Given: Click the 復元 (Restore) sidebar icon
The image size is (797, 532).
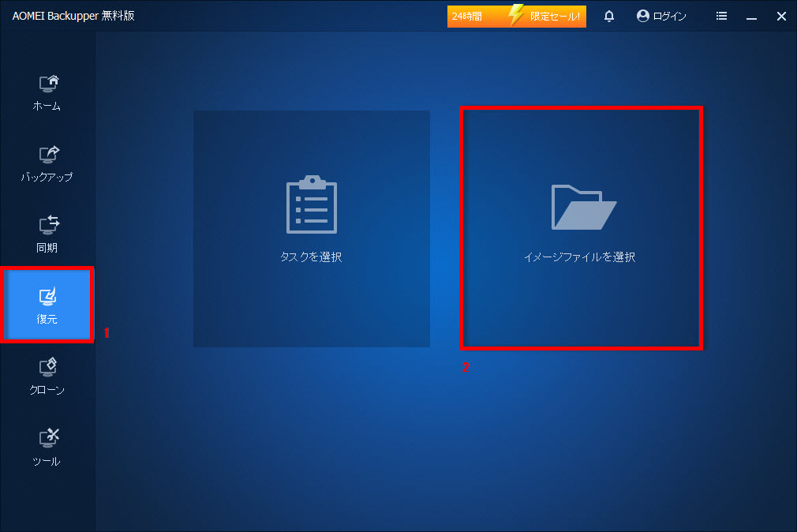Looking at the screenshot, I should 49,297.
